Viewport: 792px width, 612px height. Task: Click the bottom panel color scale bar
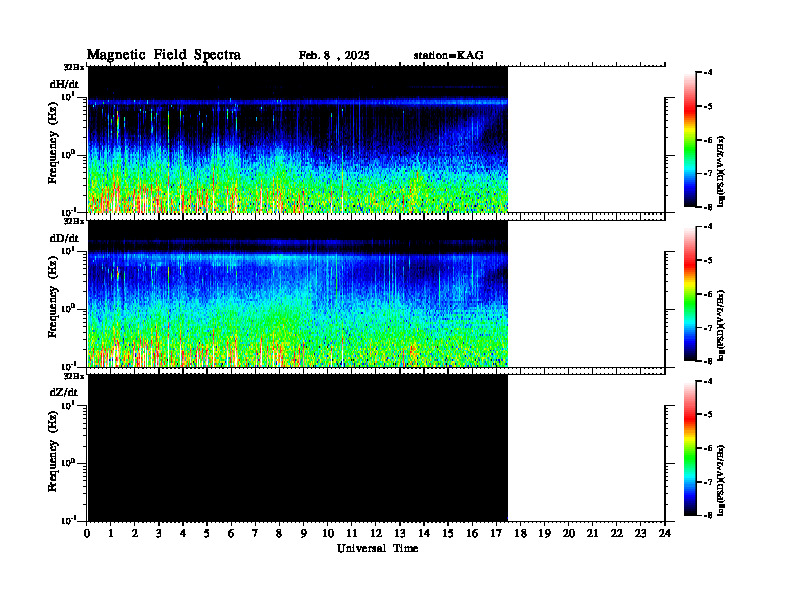(690, 448)
